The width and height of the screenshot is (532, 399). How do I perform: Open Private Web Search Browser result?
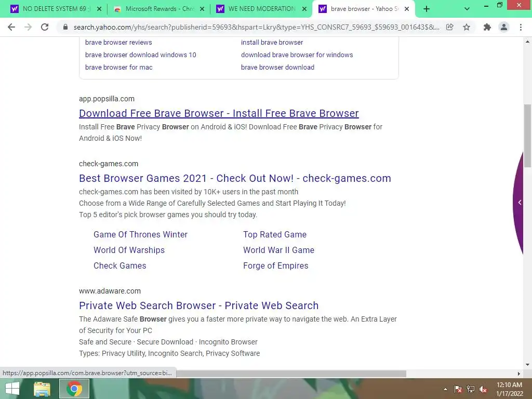(199, 305)
